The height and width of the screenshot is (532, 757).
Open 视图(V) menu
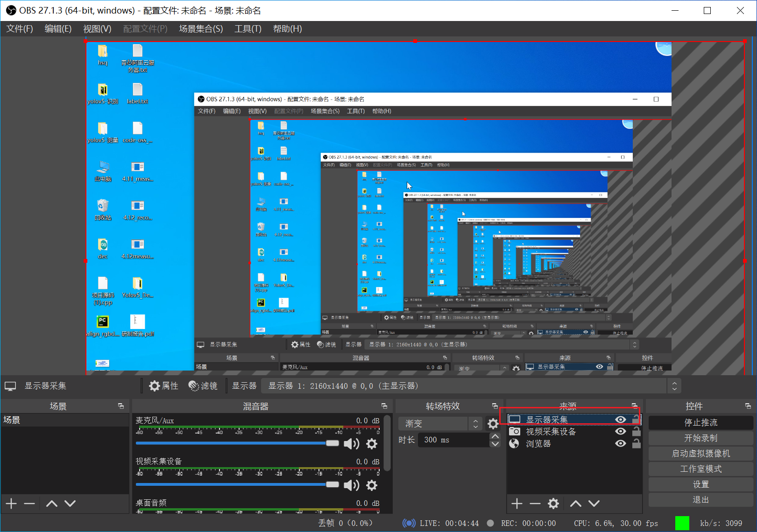coord(97,29)
